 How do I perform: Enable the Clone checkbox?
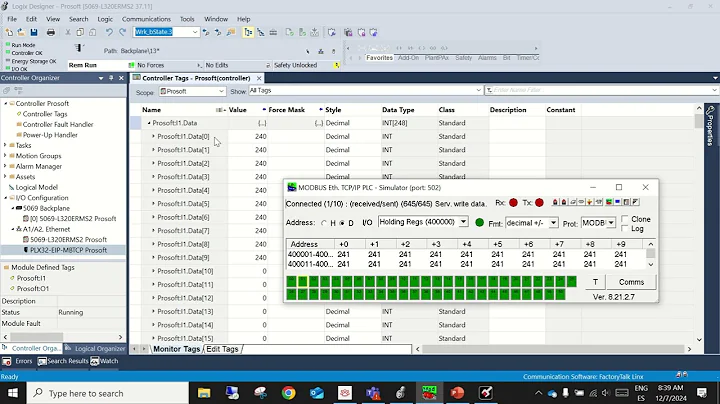(x=624, y=219)
